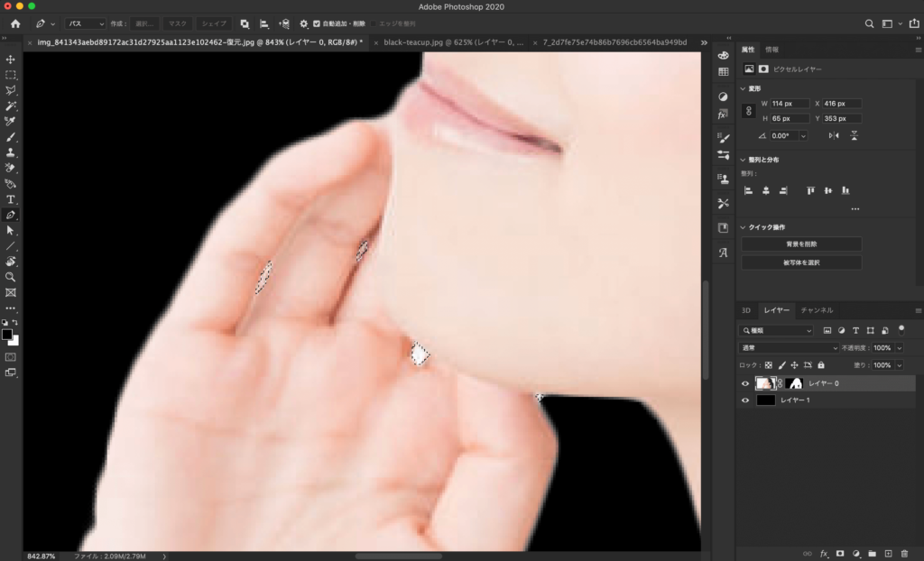
Task: Select the Frame tool
Action: (x=11, y=293)
